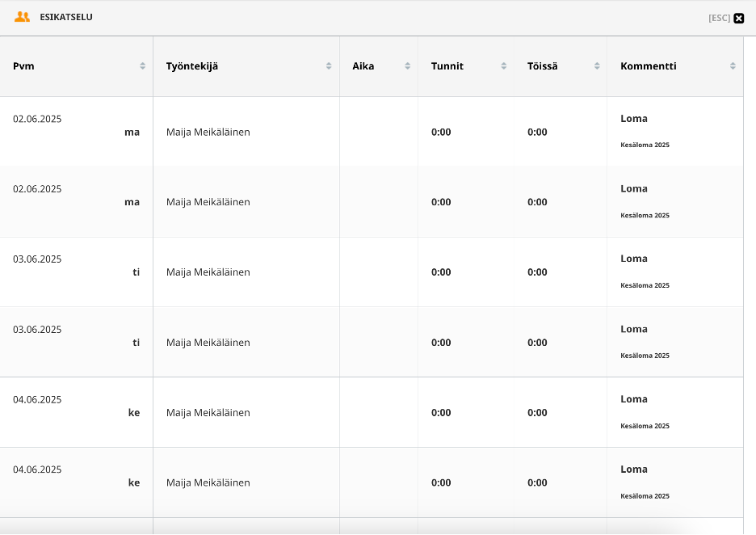Click the [ESC] label
Viewport: 756px width, 535px height.
[720, 18]
